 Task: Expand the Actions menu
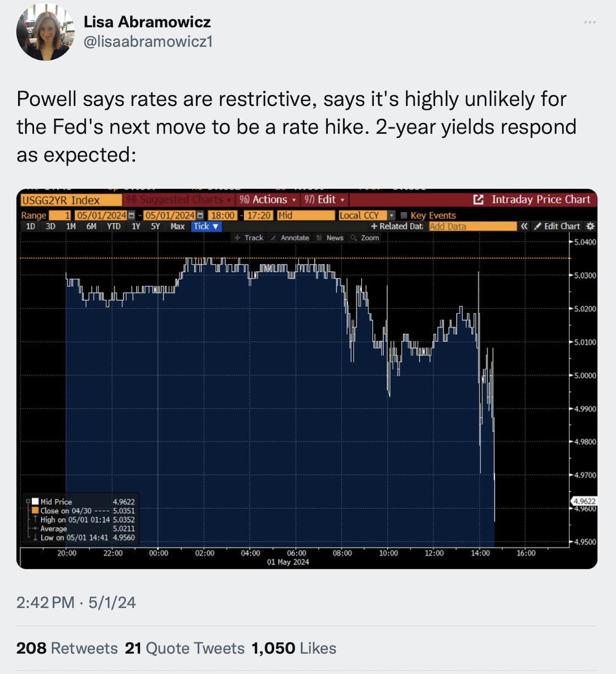click(268, 200)
